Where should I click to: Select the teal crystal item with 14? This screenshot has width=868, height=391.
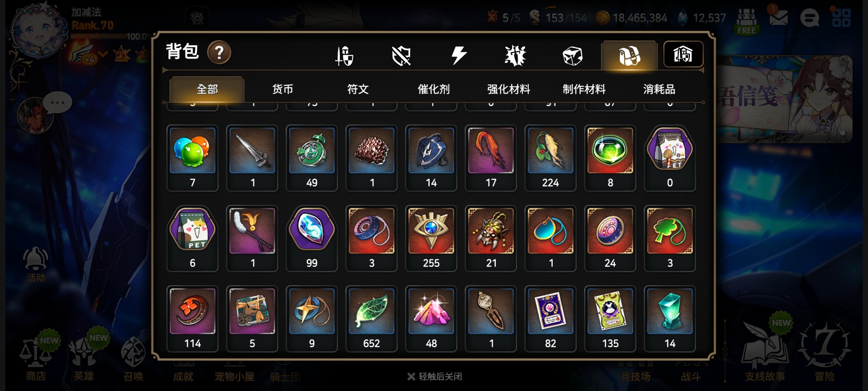tap(670, 319)
